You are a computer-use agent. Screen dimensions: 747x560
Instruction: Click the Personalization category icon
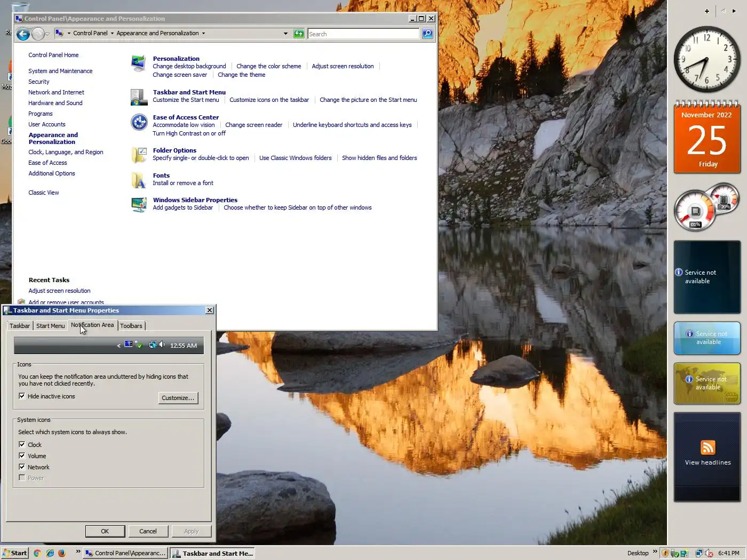point(139,63)
